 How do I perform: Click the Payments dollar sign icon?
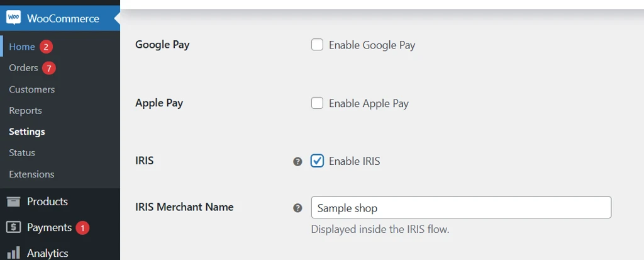pos(13,227)
